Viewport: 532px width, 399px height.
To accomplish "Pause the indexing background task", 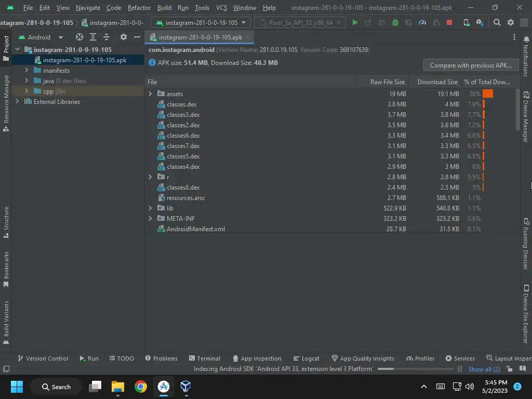I will [460, 369].
